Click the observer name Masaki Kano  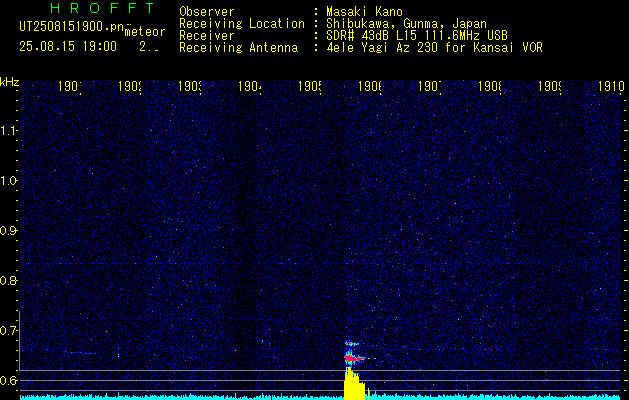pos(364,12)
